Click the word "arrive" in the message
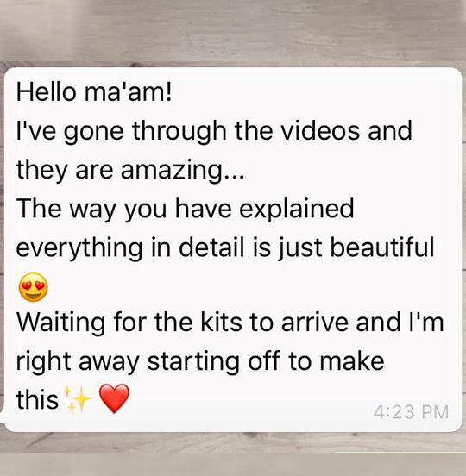 (x=315, y=323)
